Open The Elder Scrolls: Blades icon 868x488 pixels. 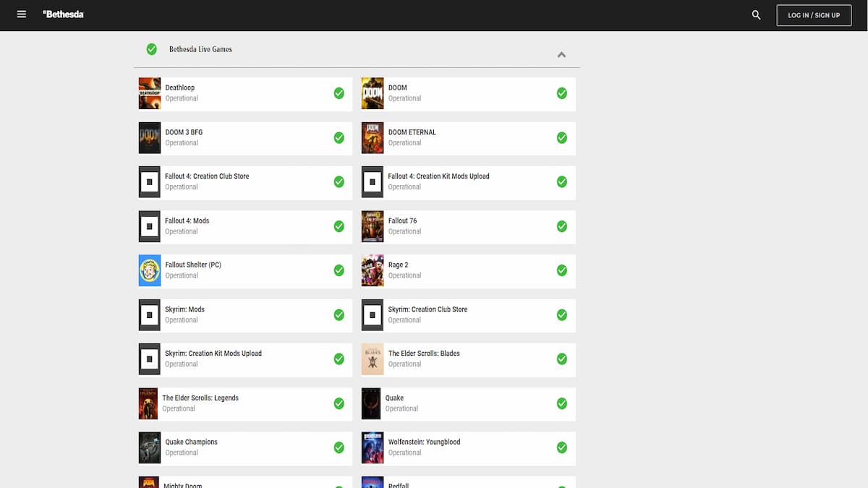(373, 359)
